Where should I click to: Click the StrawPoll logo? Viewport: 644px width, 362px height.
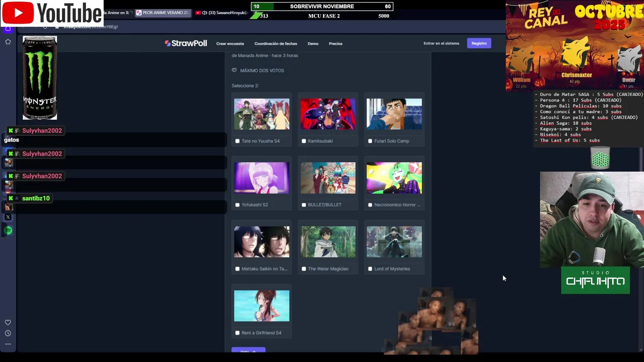186,43
